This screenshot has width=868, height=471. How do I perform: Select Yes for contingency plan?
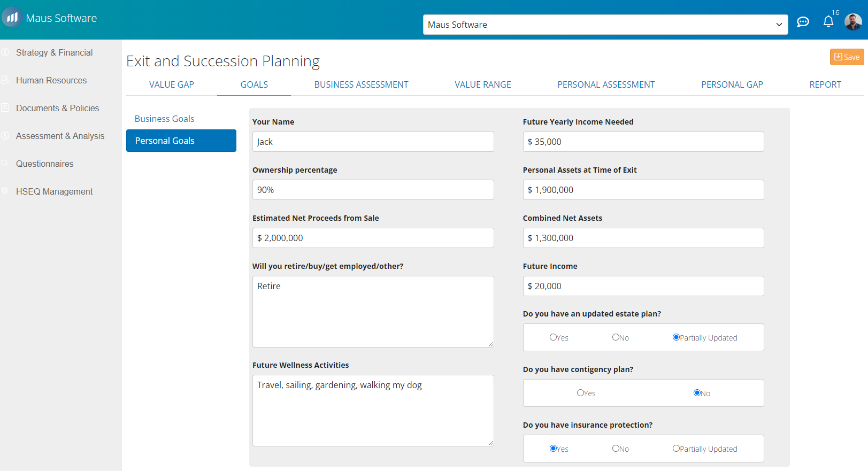pyautogui.click(x=580, y=393)
